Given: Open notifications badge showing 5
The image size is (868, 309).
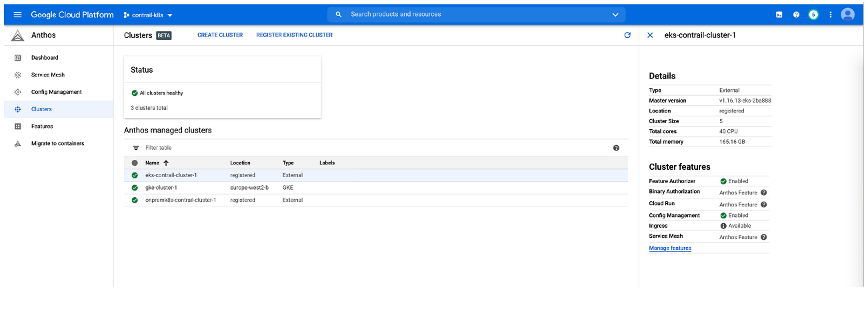Looking at the screenshot, I should pos(813,15).
